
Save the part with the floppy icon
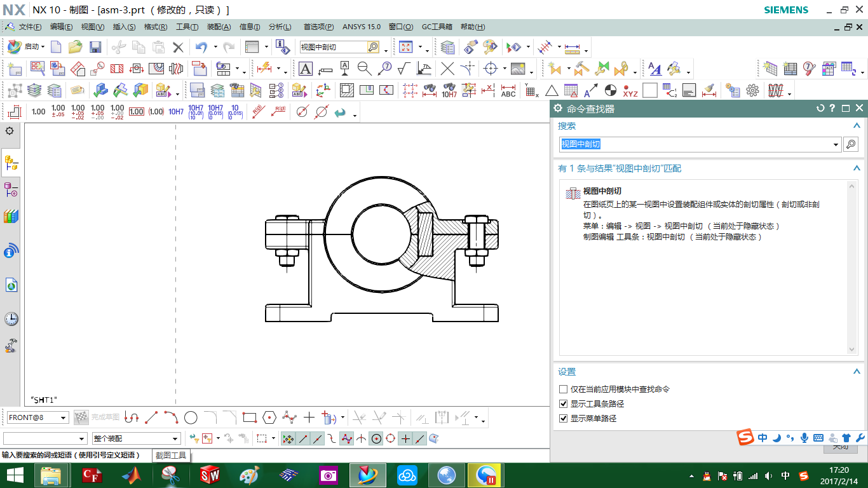[x=95, y=47]
